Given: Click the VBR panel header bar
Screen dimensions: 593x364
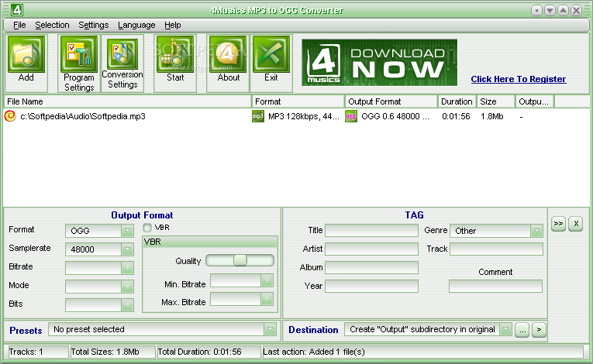Looking at the screenshot, I should (210, 242).
